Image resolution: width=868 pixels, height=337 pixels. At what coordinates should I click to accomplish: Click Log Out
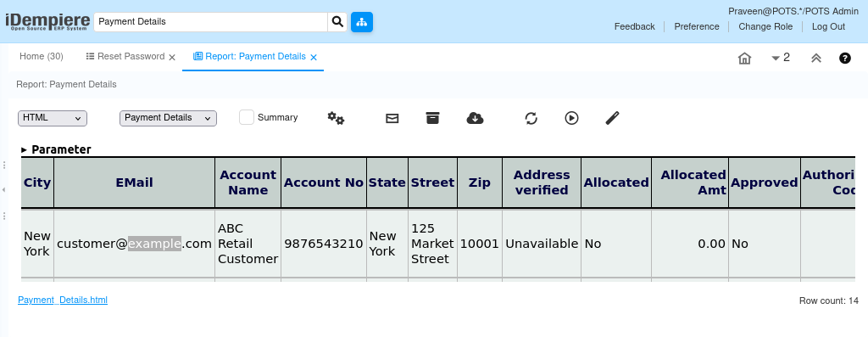(828, 26)
